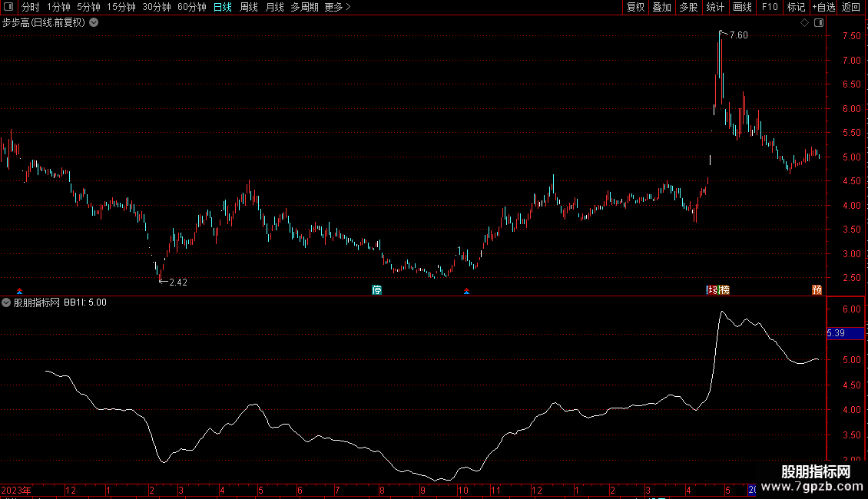Open the 多股 multi-stock view
Viewport: 868px width, 499px height.
click(x=688, y=7)
